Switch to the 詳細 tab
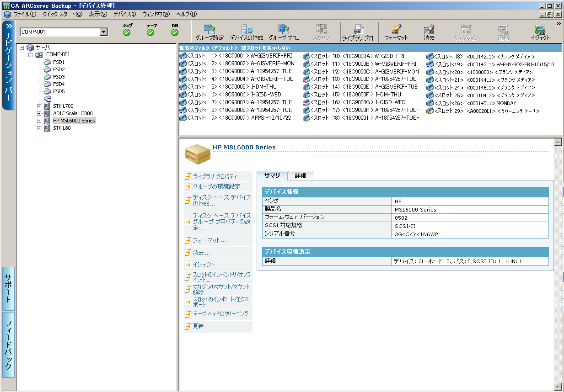The height and width of the screenshot is (392, 564). point(300,175)
